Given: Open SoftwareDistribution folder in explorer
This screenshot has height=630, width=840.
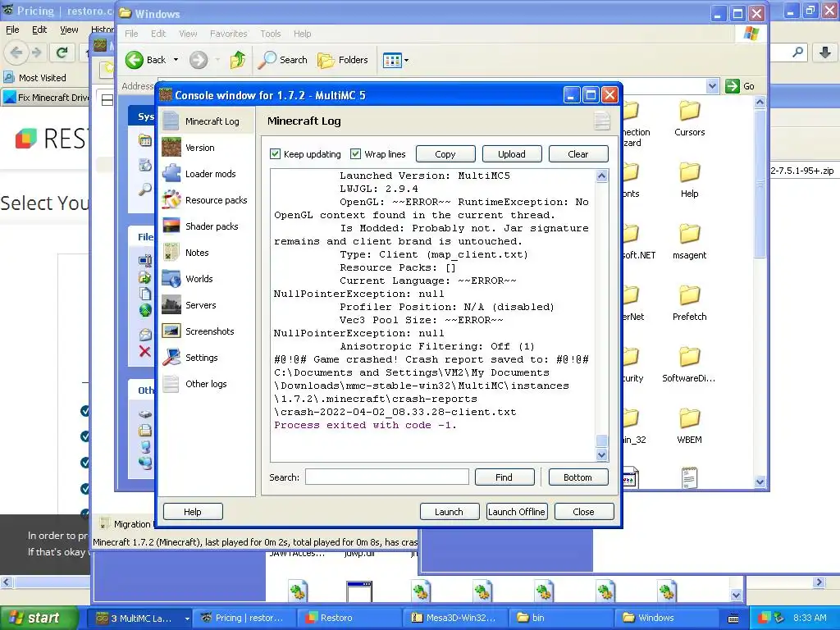Looking at the screenshot, I should coord(689,365).
